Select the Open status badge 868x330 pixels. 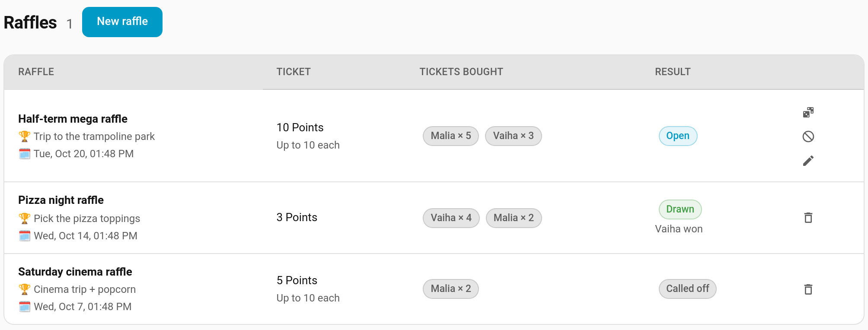678,136
